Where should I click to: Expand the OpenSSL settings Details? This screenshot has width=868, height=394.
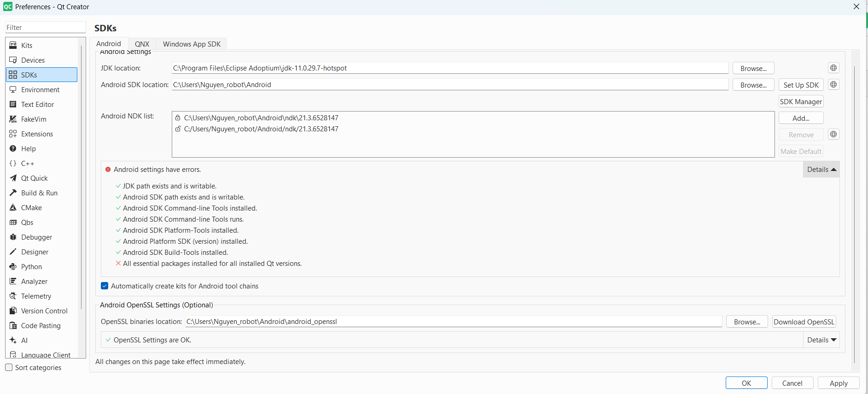[821, 340]
